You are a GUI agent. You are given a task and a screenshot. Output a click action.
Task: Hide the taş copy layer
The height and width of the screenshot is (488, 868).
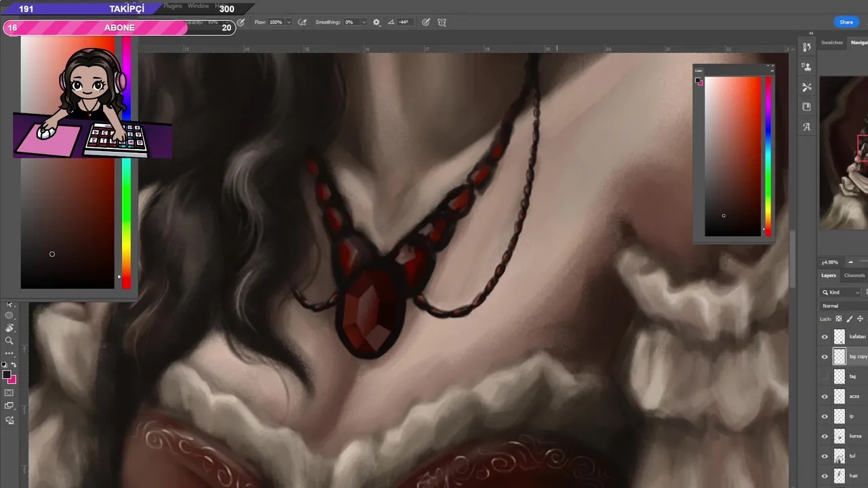pos(825,357)
